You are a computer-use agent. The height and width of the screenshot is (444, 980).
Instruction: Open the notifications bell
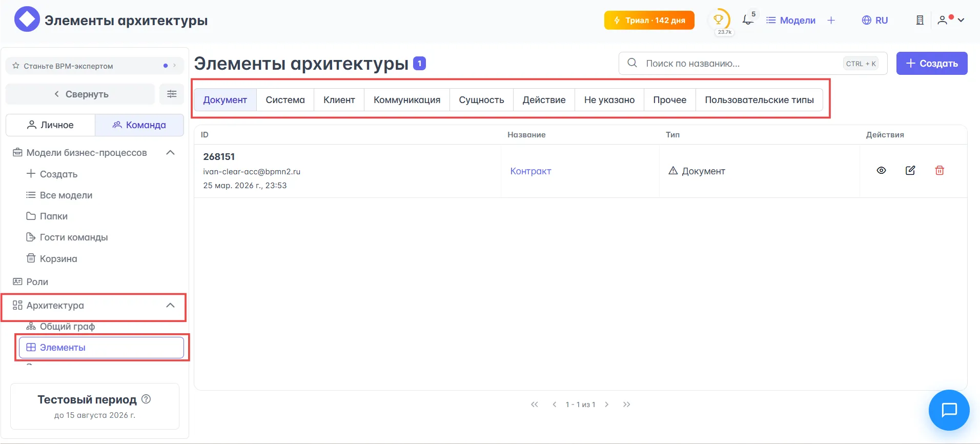pos(748,20)
